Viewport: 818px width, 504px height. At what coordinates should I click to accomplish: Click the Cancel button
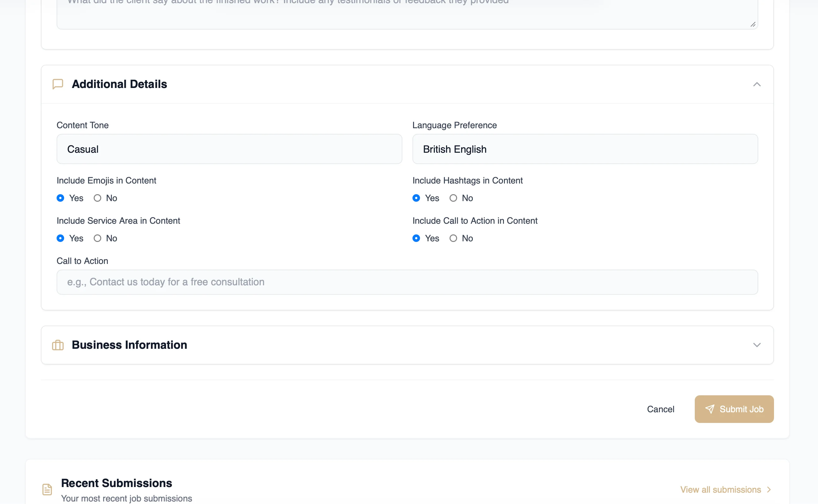[x=660, y=409]
